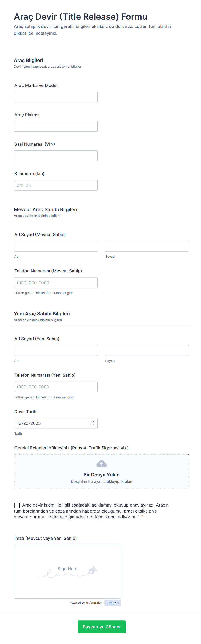Click the Kilometre (km) input

point(56,185)
